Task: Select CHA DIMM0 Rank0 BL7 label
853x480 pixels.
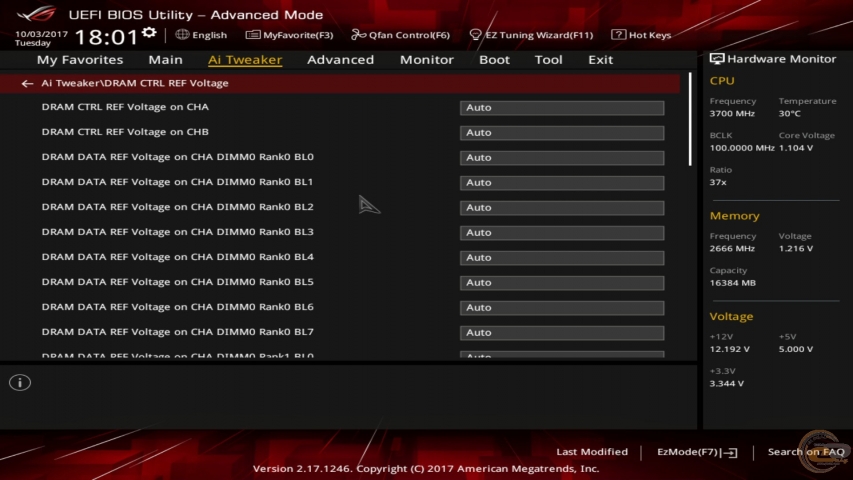Action: [177, 332]
